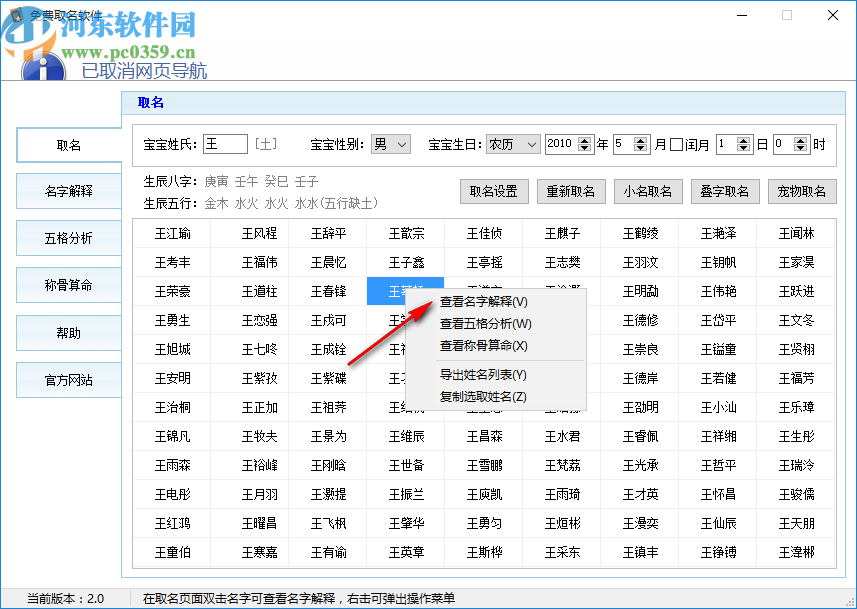Click the 叠字取名 button

tap(725, 191)
